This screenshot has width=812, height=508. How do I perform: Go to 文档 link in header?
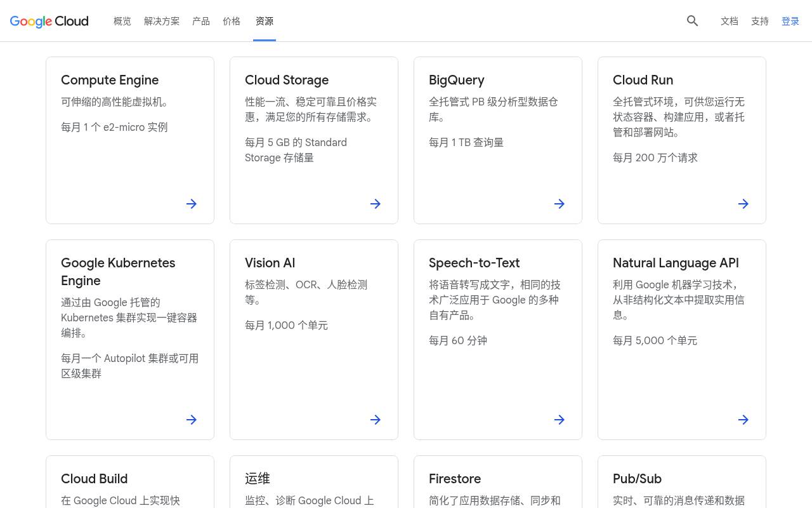(730, 21)
